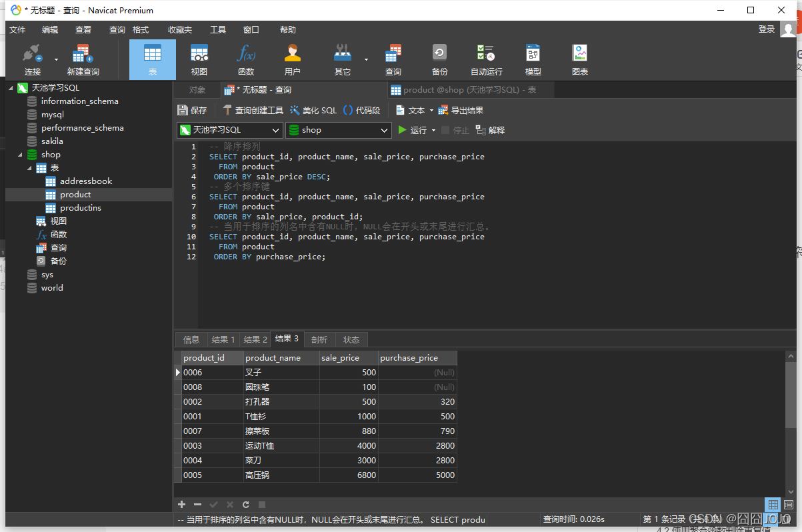Open the 查看 menu

tap(83, 29)
